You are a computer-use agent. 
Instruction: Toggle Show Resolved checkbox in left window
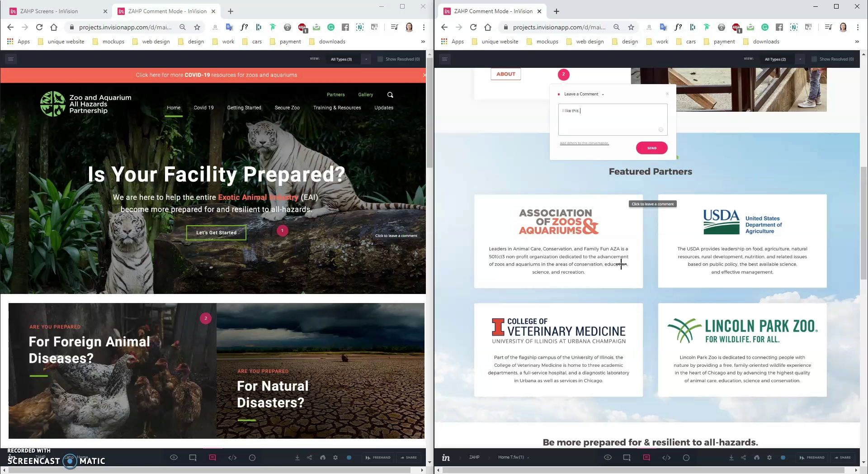[380, 59]
